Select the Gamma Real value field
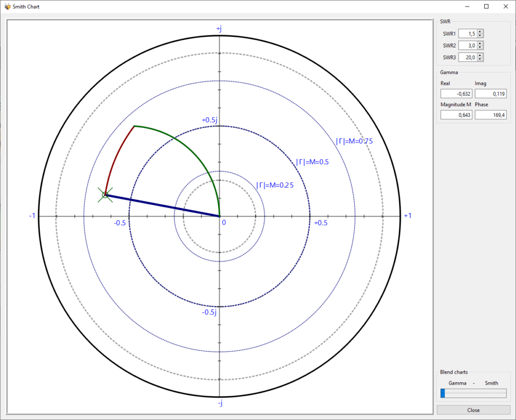This screenshot has width=516, height=420. [x=457, y=94]
